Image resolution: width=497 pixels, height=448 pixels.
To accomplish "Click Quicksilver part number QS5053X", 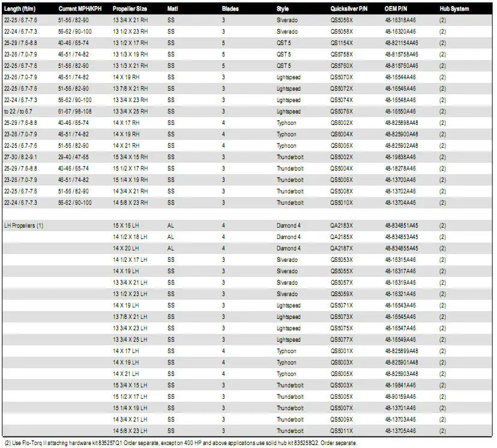I will tap(342, 260).
